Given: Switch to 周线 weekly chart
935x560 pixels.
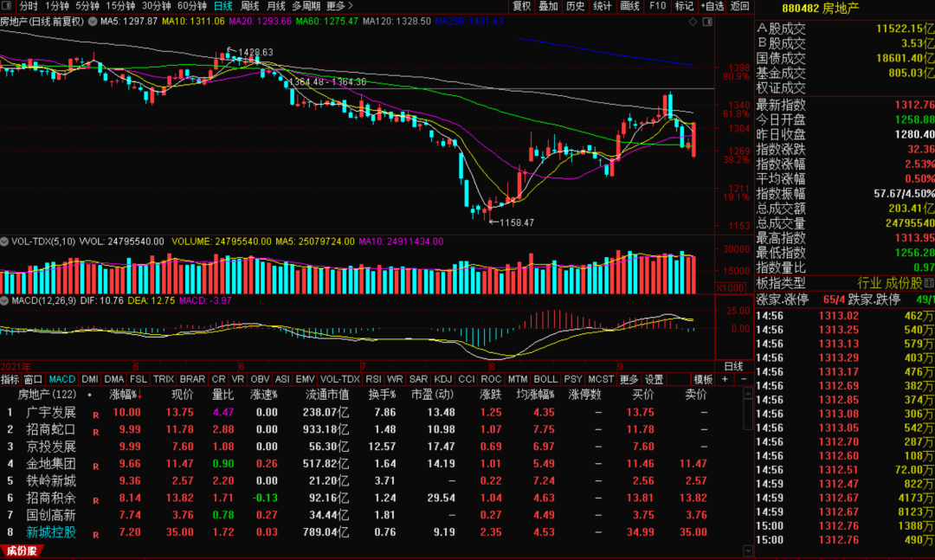Looking at the screenshot, I should 249,6.
